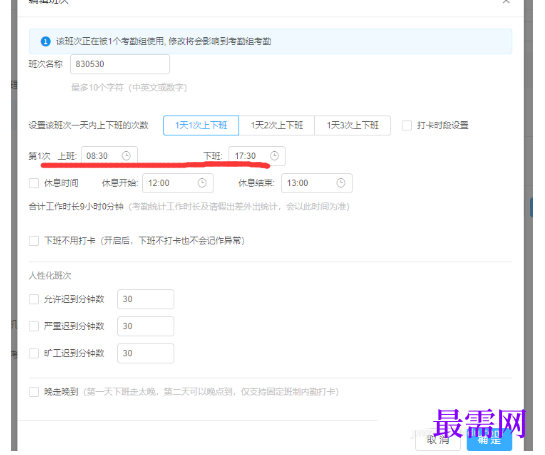Viewport: 545px width, 455px height.
Task: Click the 休息开始 label
Action: point(120,183)
